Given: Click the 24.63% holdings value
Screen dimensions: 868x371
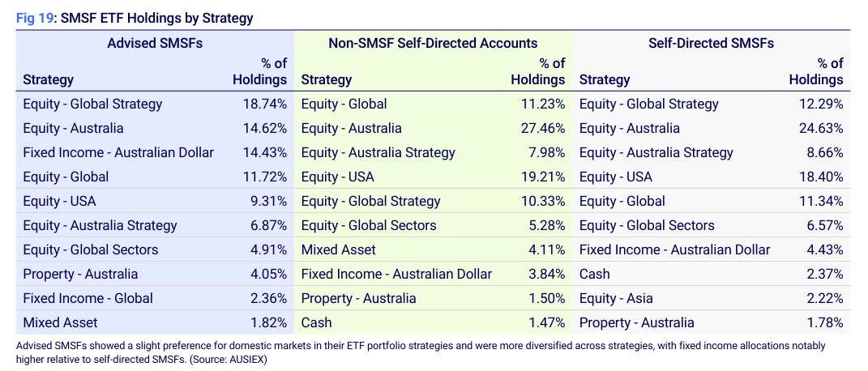Looking at the screenshot, I should pos(821,128).
